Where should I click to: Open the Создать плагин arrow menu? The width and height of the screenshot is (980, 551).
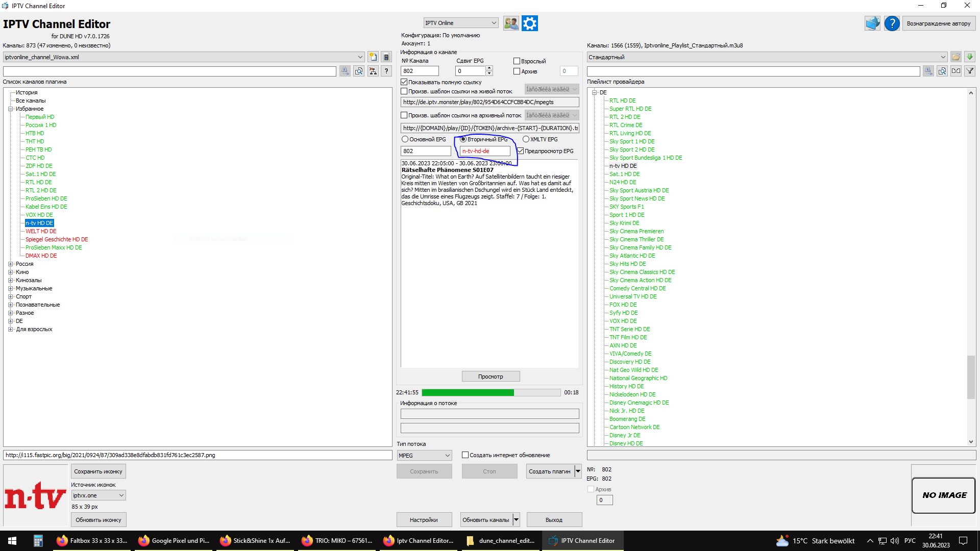(578, 471)
